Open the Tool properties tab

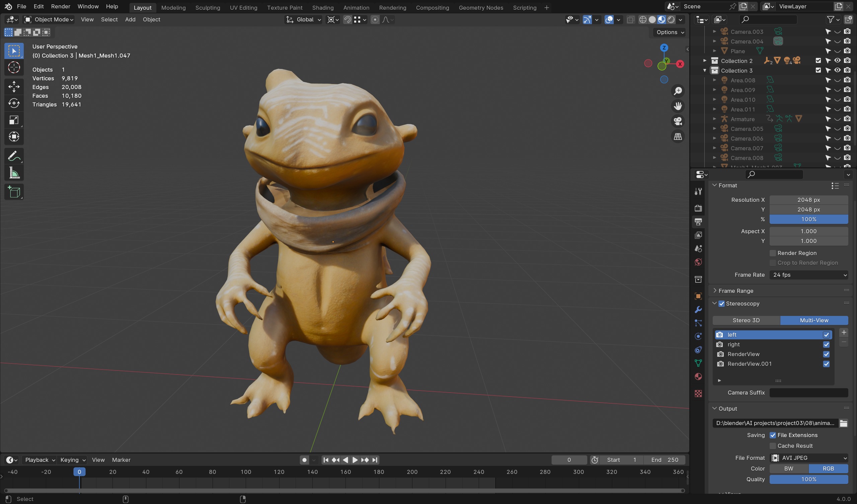(698, 191)
